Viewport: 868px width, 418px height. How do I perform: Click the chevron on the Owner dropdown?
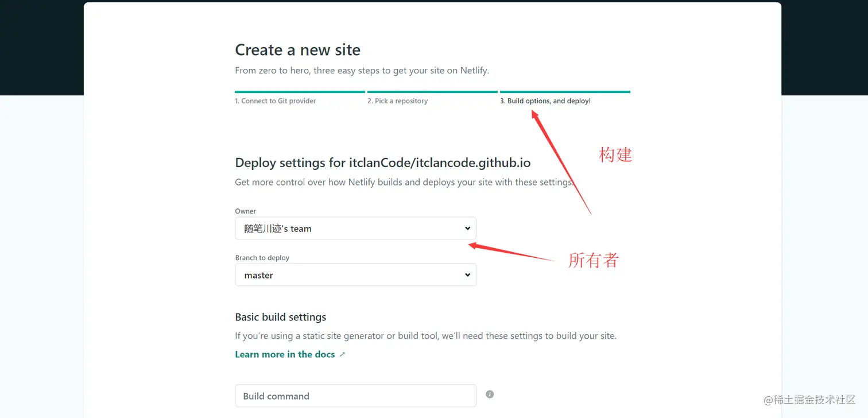[467, 228]
